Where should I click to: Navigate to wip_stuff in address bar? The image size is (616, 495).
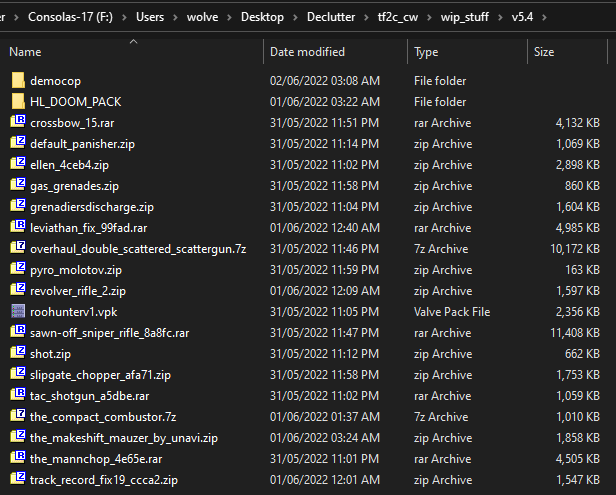point(465,17)
